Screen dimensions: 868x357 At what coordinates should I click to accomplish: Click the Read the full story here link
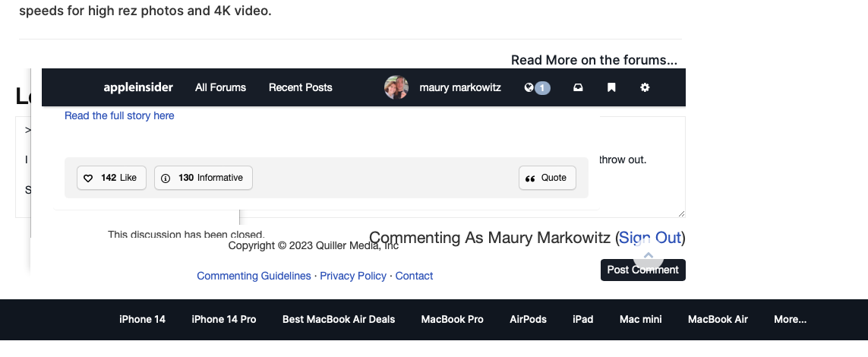click(x=119, y=115)
